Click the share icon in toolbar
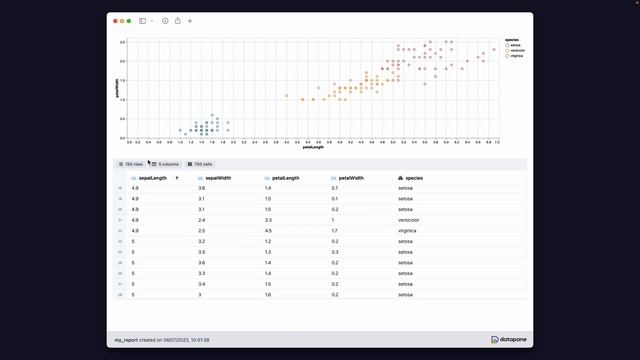The image size is (640, 360). click(x=178, y=20)
